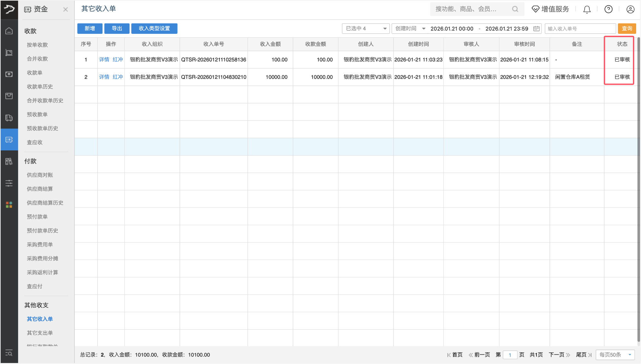Click the 查询 search button
641x364 pixels.
pyautogui.click(x=627, y=28)
